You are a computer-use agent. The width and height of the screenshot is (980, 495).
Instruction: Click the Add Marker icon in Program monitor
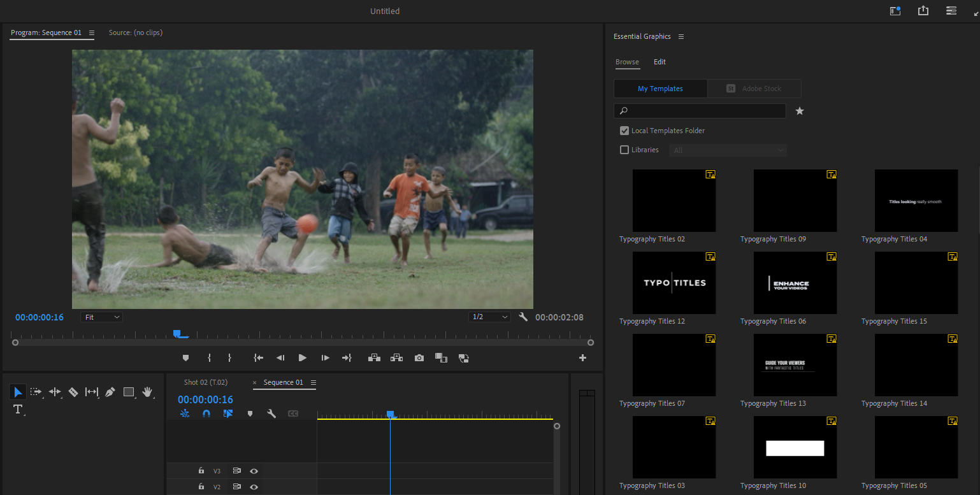point(185,357)
